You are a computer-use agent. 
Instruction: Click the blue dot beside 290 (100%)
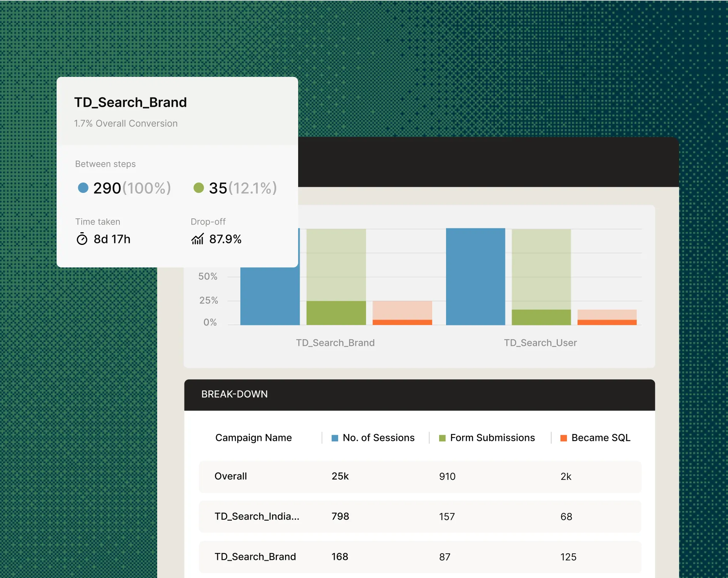point(83,188)
